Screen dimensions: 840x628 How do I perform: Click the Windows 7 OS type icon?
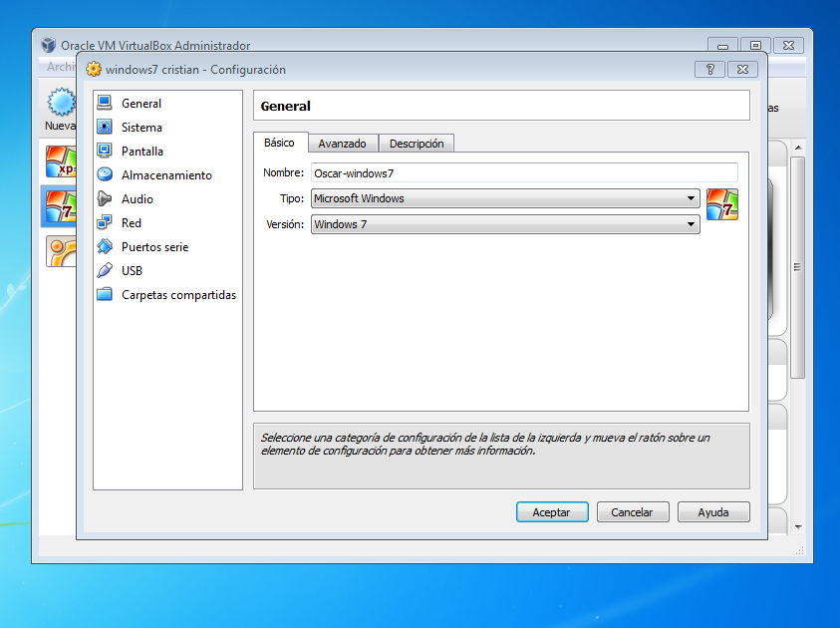pyautogui.click(x=722, y=204)
